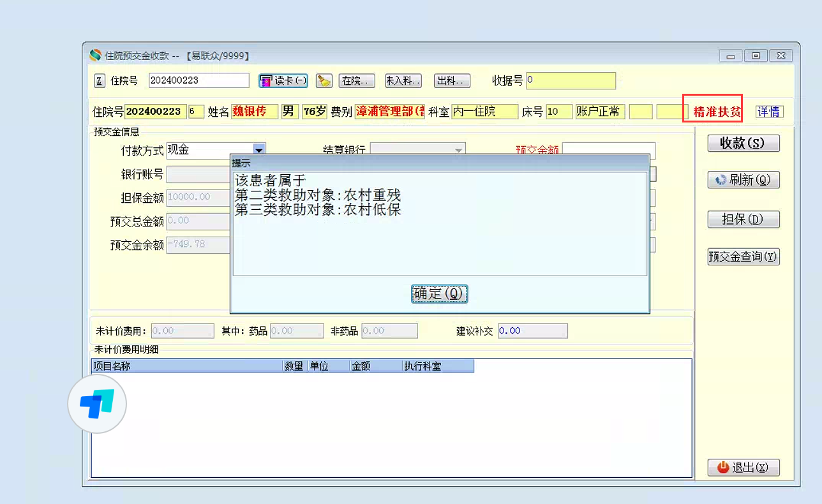Restore the 住院预交金收款 window size
822x504 pixels.
[756, 56]
